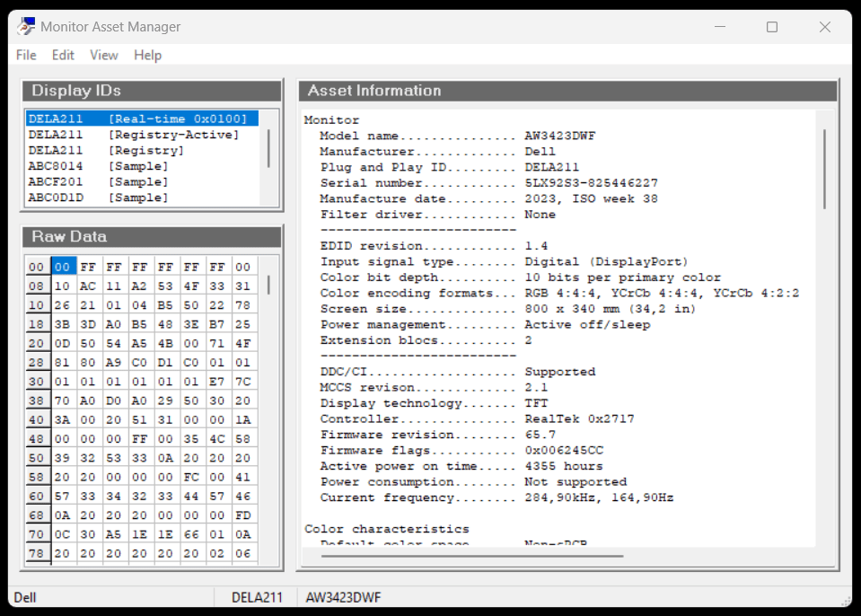The image size is (861, 616).
Task: Click the Monitor Asset Manager app icon
Action: pyautogui.click(x=26, y=26)
